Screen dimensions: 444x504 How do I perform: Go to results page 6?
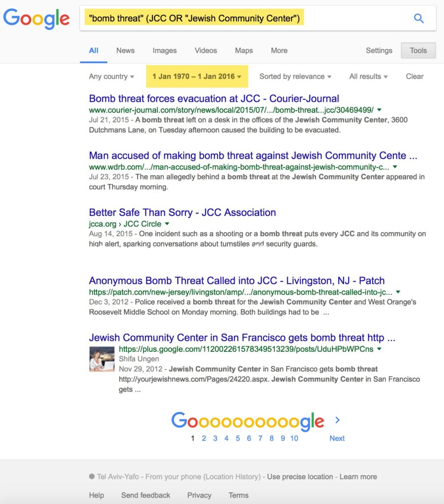pos(249,438)
